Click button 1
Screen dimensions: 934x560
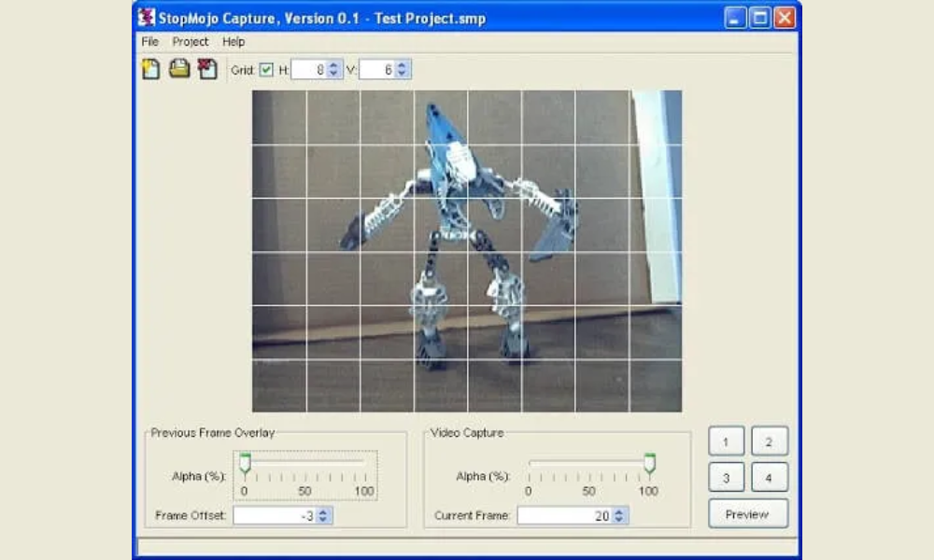[x=726, y=441]
